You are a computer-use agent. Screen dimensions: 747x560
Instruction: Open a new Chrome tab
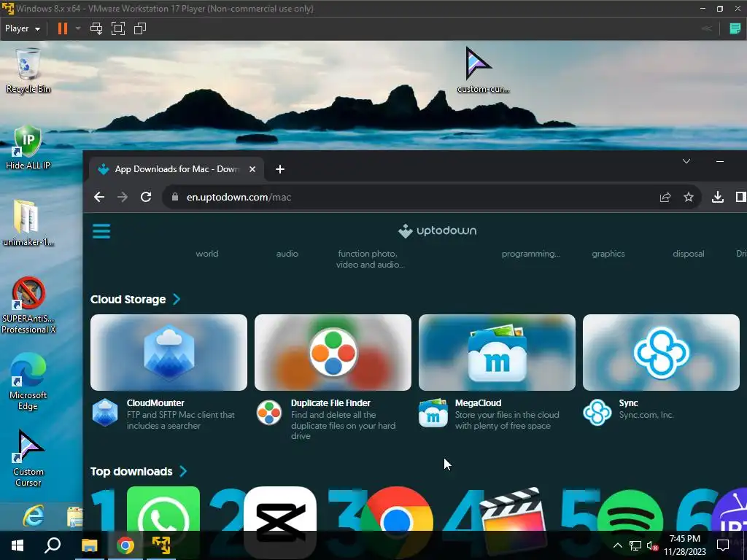coord(280,169)
